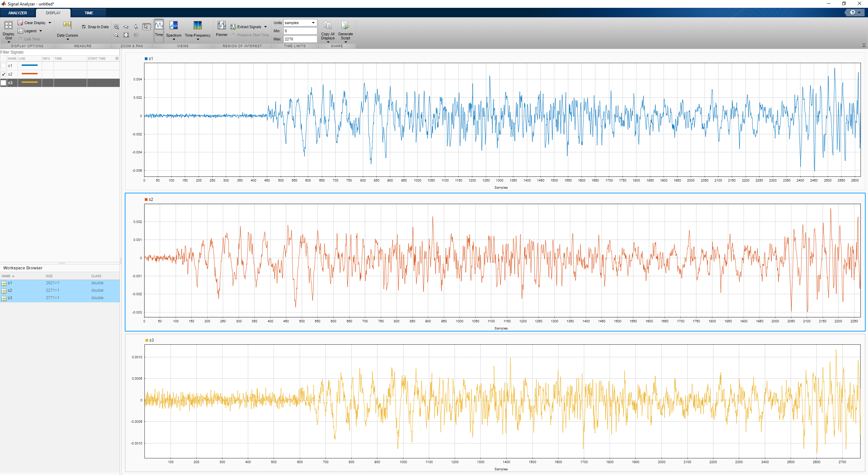Image resolution: width=868 pixels, height=475 pixels.
Task: Toggle the Panner
Action: [x=221, y=26]
